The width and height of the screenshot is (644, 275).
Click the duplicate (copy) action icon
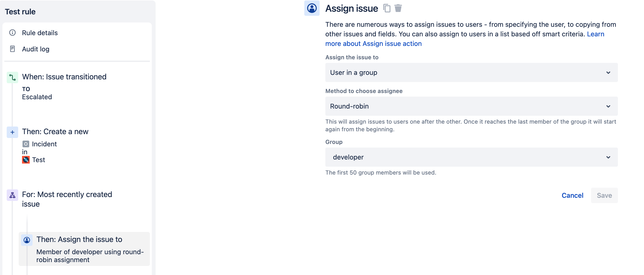pyautogui.click(x=386, y=8)
